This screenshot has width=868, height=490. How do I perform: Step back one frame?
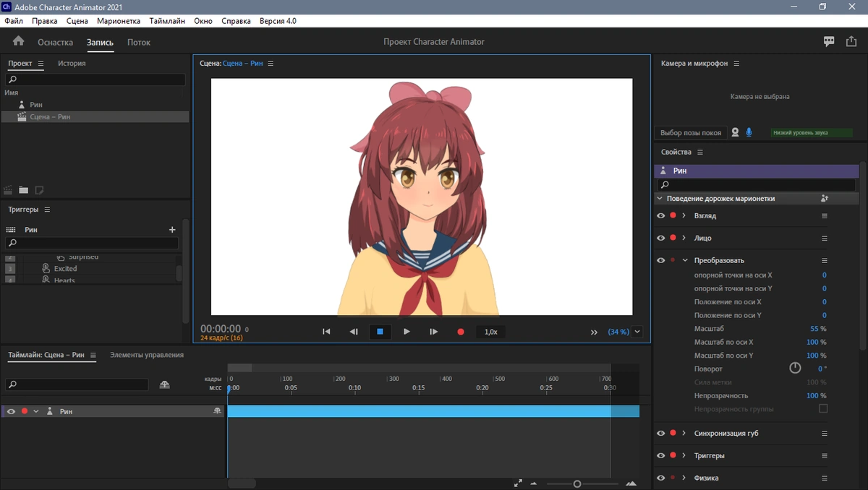click(x=353, y=332)
